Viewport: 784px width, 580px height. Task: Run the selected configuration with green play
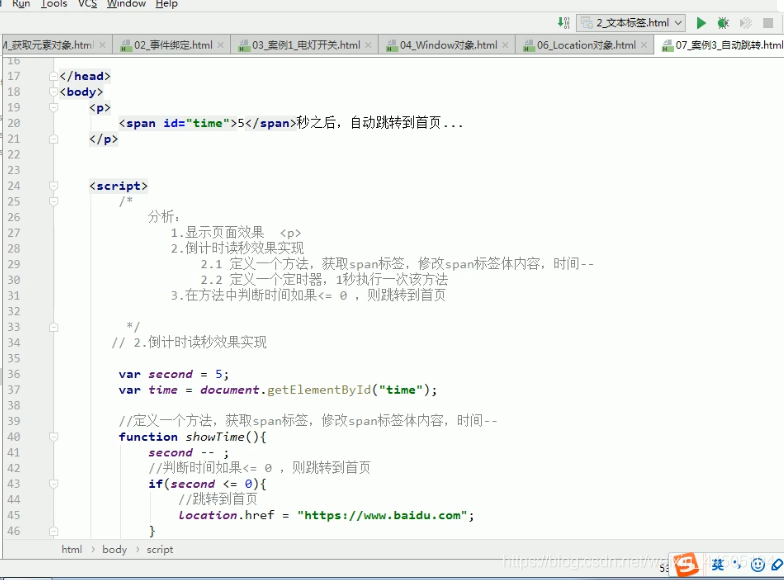tap(701, 23)
